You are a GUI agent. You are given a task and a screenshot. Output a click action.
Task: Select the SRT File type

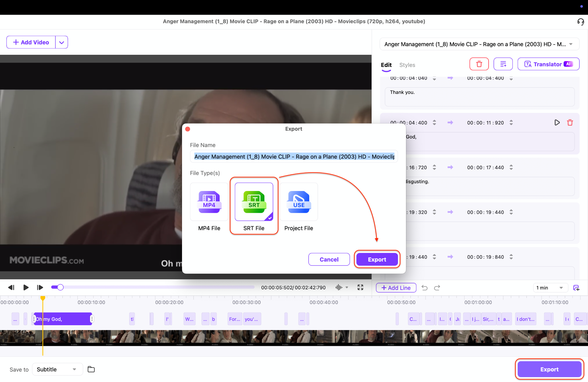[x=254, y=202]
